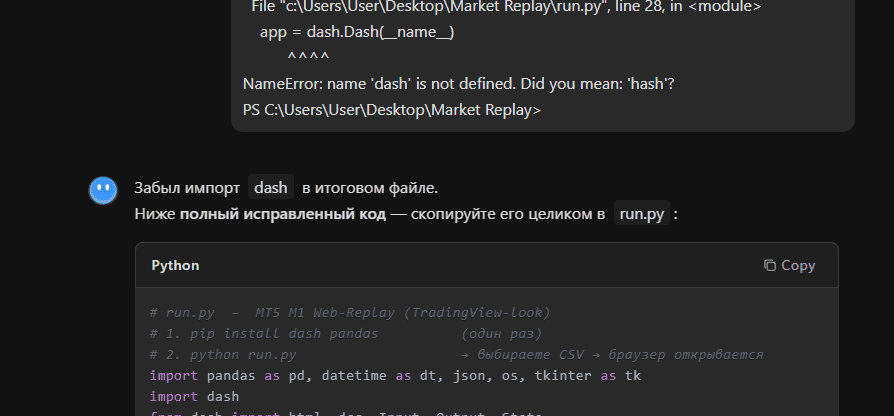The width and height of the screenshot is (894, 416).
Task: Select the inline code 'dash' chip
Action: tap(270, 187)
